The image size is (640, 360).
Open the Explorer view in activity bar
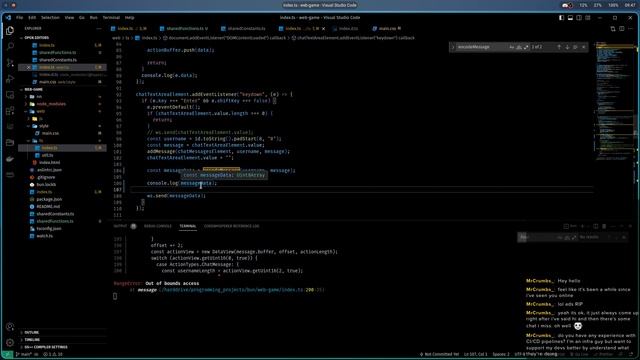point(10,31)
